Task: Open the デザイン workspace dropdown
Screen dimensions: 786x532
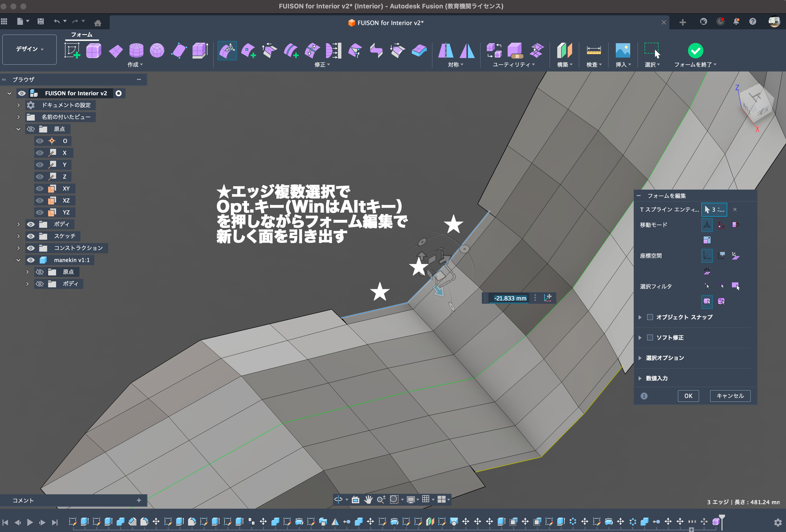Action: (30, 49)
